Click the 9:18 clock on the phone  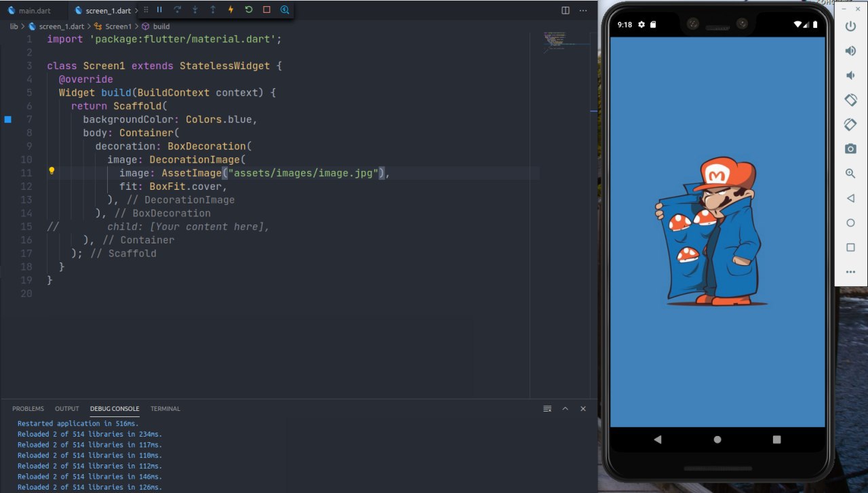coord(625,24)
